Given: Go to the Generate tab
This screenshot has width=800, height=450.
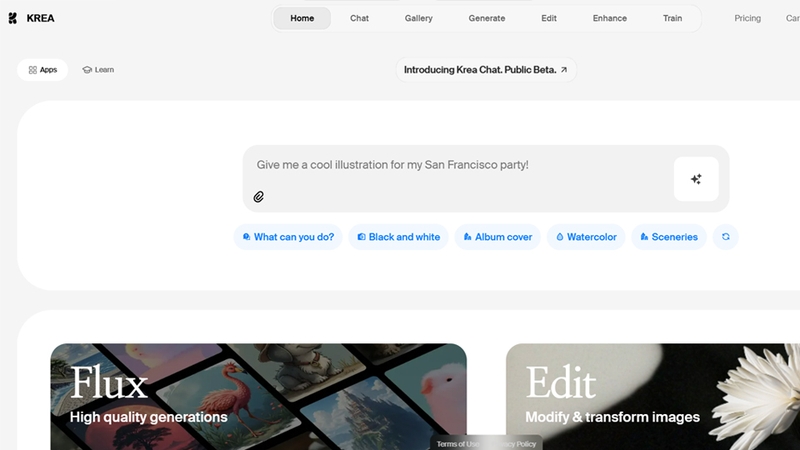Looking at the screenshot, I should point(487,18).
